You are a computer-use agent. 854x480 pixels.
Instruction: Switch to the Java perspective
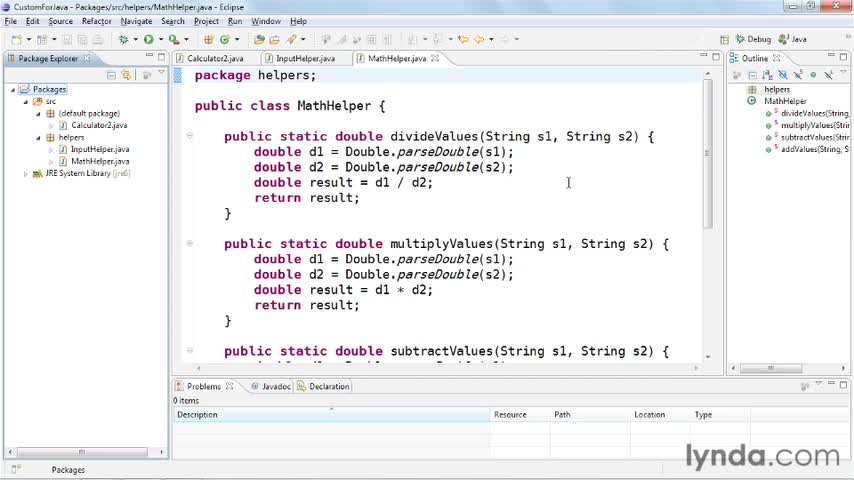[792, 39]
